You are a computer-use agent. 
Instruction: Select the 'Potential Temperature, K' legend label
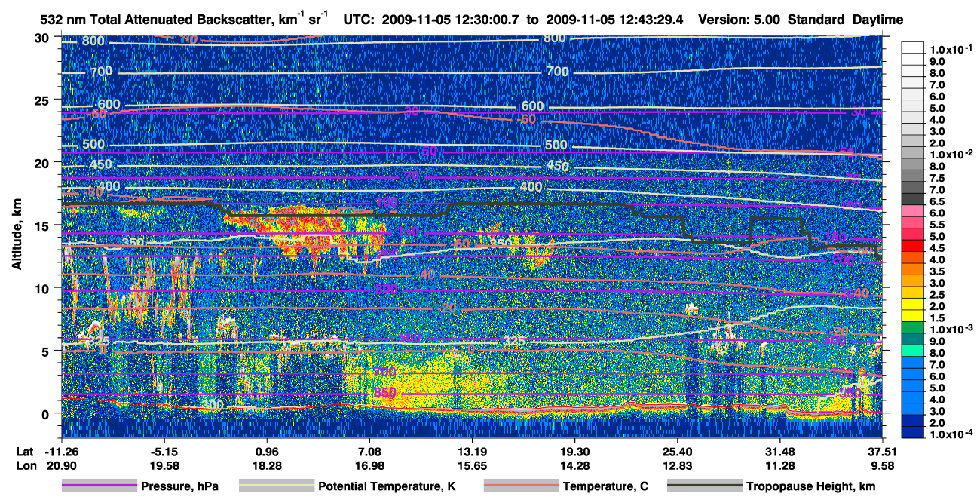387,487
